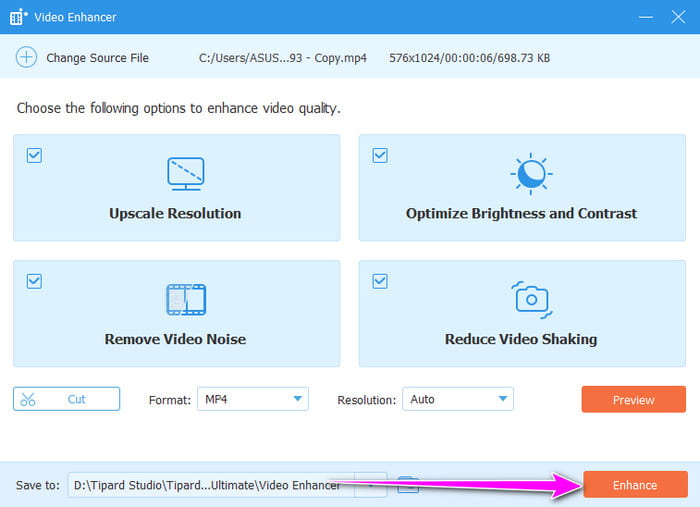
Task: Click the Optimize Brightness and Contrast sun icon
Action: 530,174
